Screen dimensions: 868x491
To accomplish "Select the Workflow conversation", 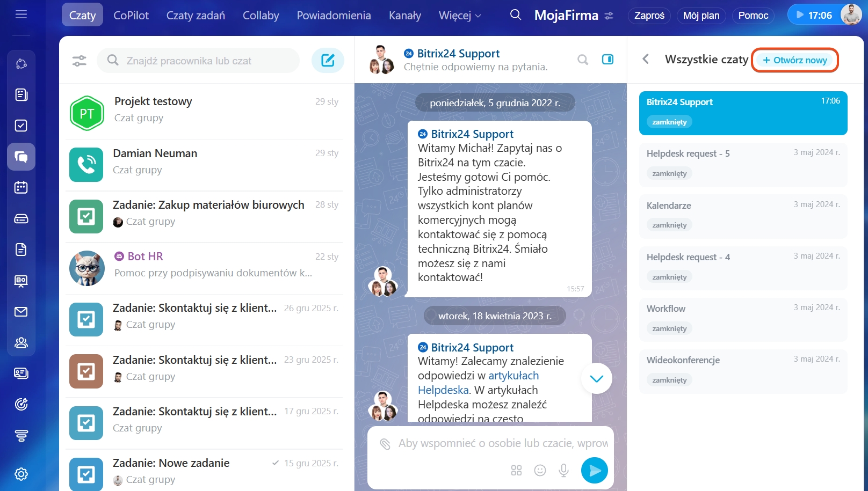I will pyautogui.click(x=743, y=320).
